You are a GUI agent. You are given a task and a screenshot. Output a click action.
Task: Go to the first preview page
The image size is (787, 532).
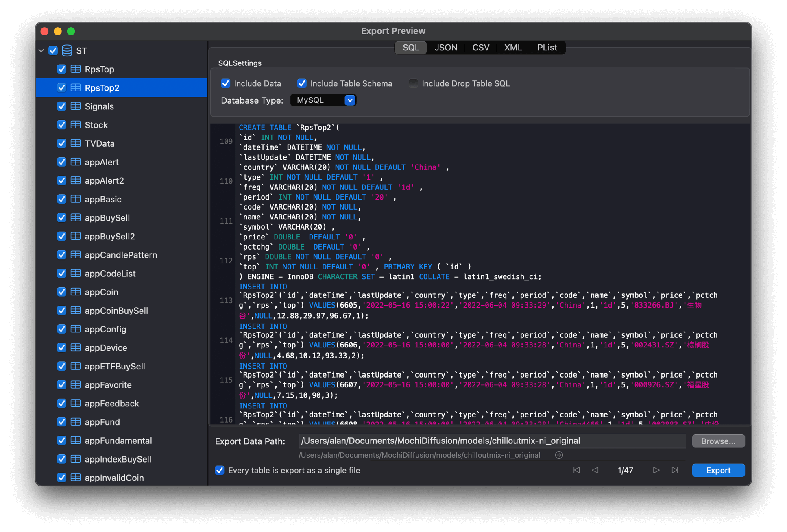tap(576, 470)
